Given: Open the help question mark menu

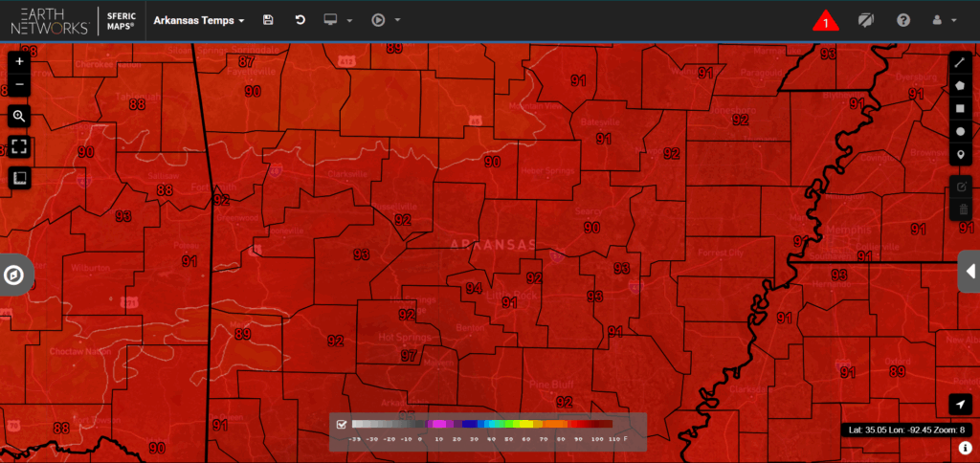Looking at the screenshot, I should [902, 20].
